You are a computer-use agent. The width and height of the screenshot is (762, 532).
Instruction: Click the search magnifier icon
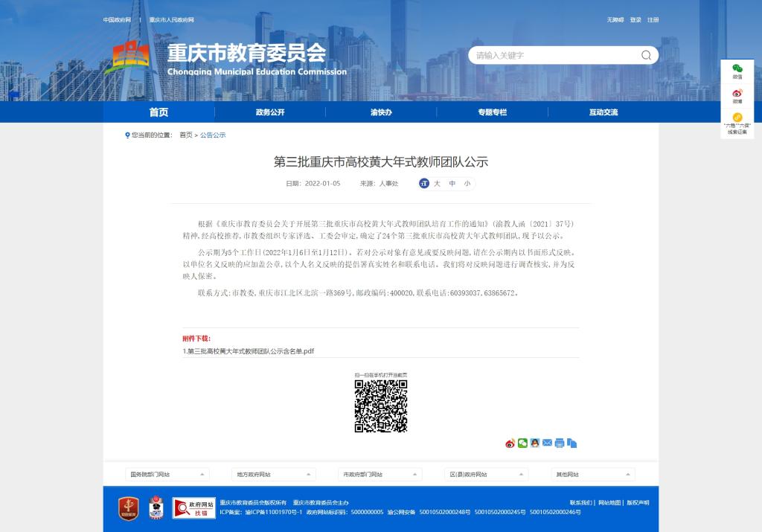[x=646, y=55]
